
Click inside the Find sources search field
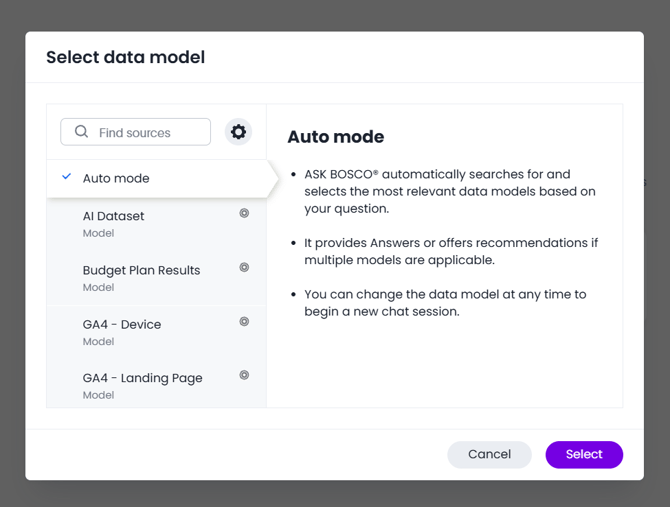145,132
